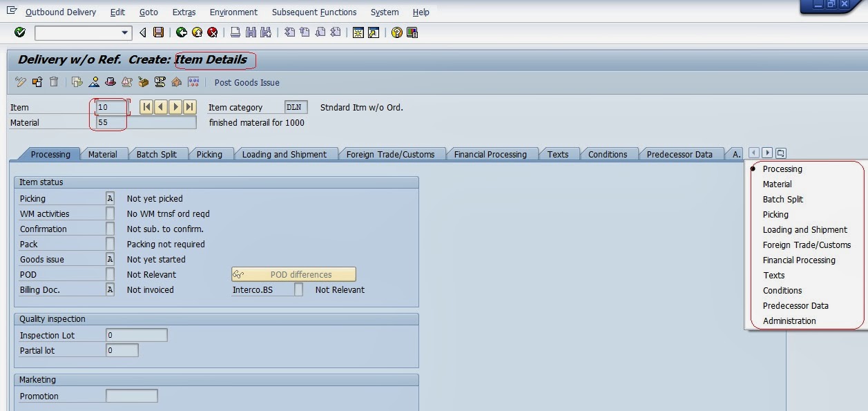Click the trash can Delete icon
Screen dimensions: 868x411
(54, 82)
